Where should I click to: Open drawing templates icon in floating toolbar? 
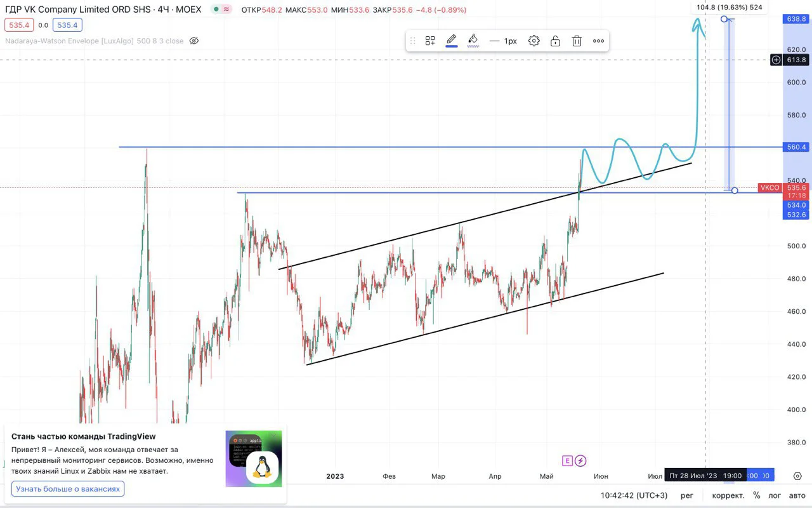430,41
